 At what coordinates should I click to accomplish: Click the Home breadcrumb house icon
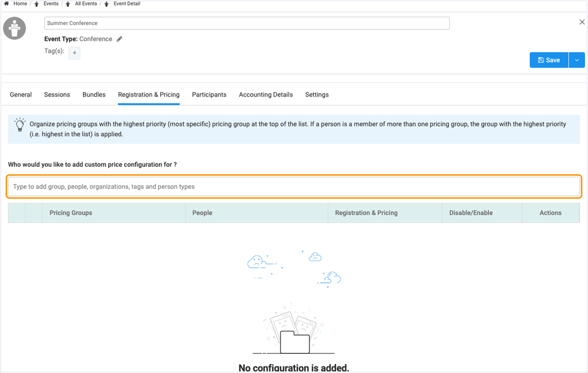pos(6,3)
